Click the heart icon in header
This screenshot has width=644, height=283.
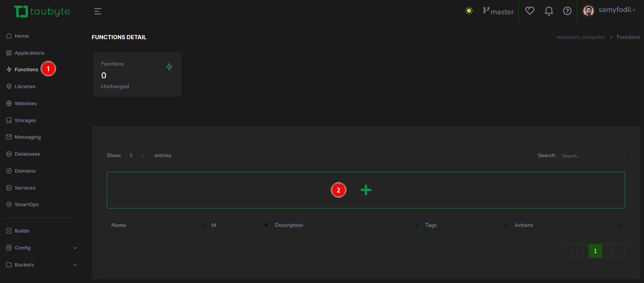[530, 11]
